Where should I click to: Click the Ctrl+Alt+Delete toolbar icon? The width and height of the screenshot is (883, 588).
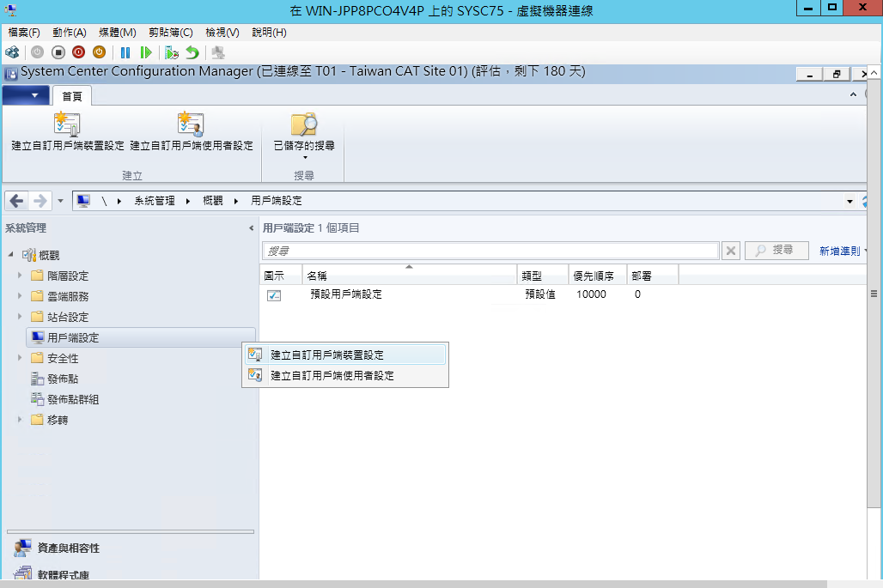pos(12,52)
